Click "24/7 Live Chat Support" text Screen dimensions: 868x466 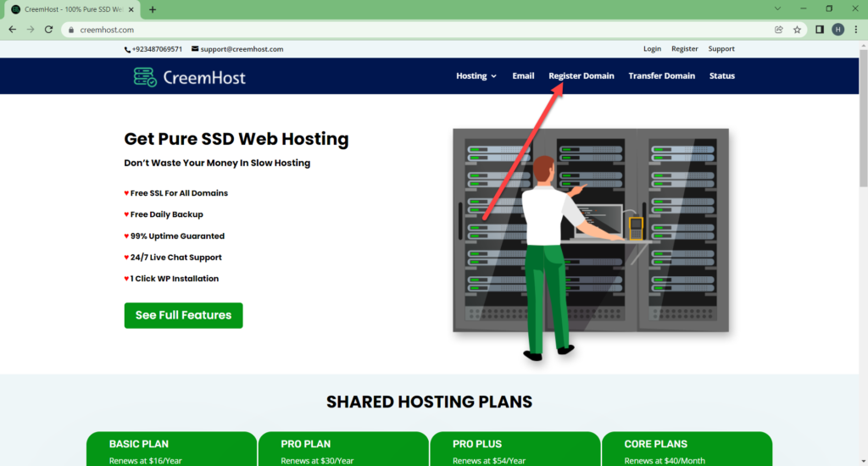coord(176,258)
